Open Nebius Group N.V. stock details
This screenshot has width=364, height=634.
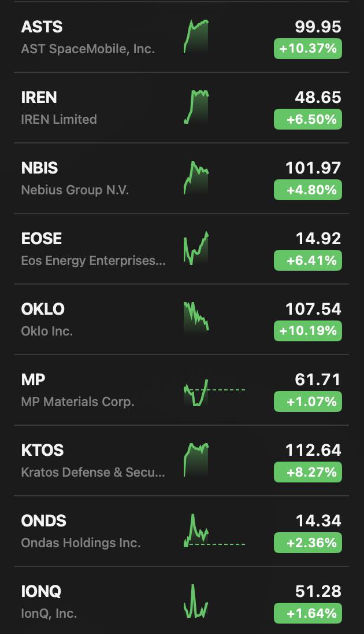75,190
